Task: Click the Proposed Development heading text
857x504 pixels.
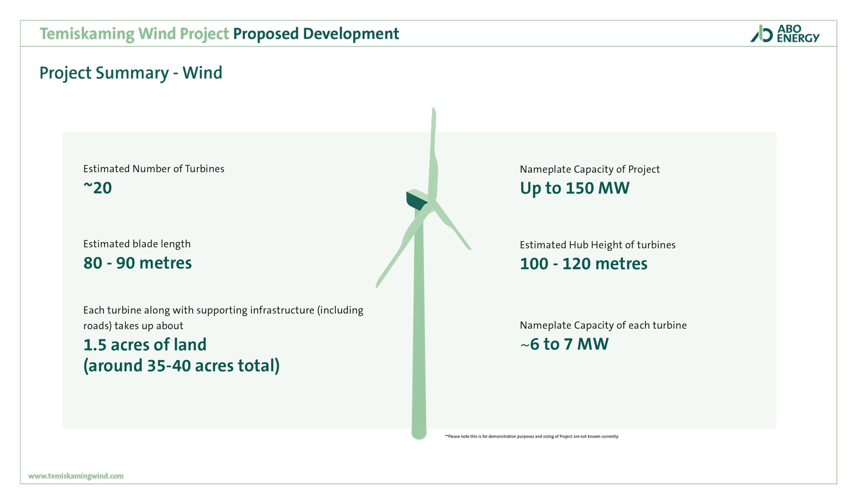Action: (x=316, y=34)
